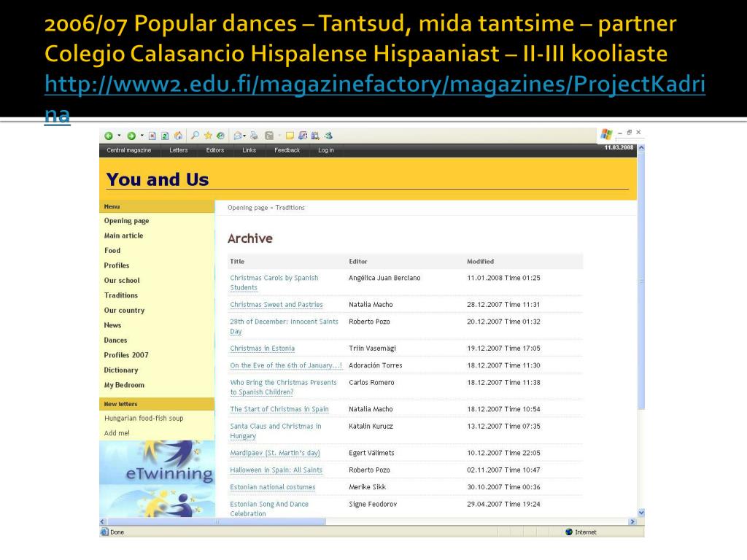Go to Opening page in side menu
This screenshot has height=560, width=747.
(127, 221)
